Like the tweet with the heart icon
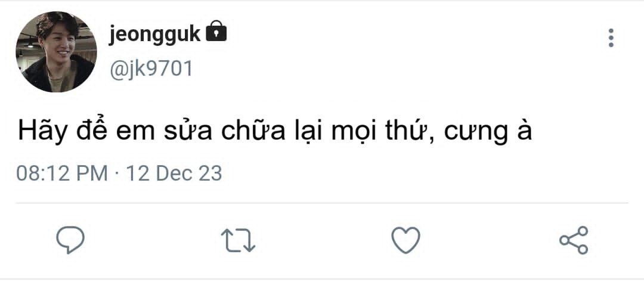 point(405,240)
